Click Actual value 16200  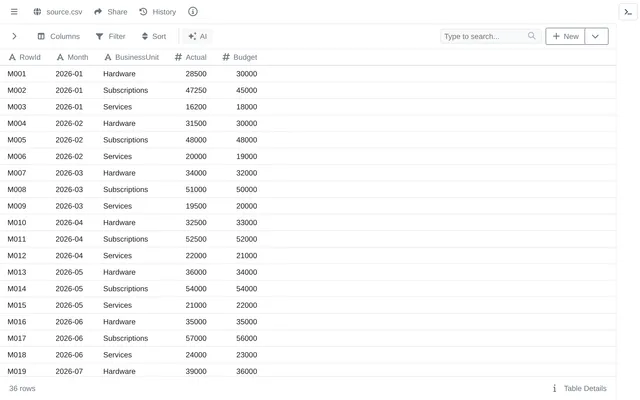click(x=196, y=107)
